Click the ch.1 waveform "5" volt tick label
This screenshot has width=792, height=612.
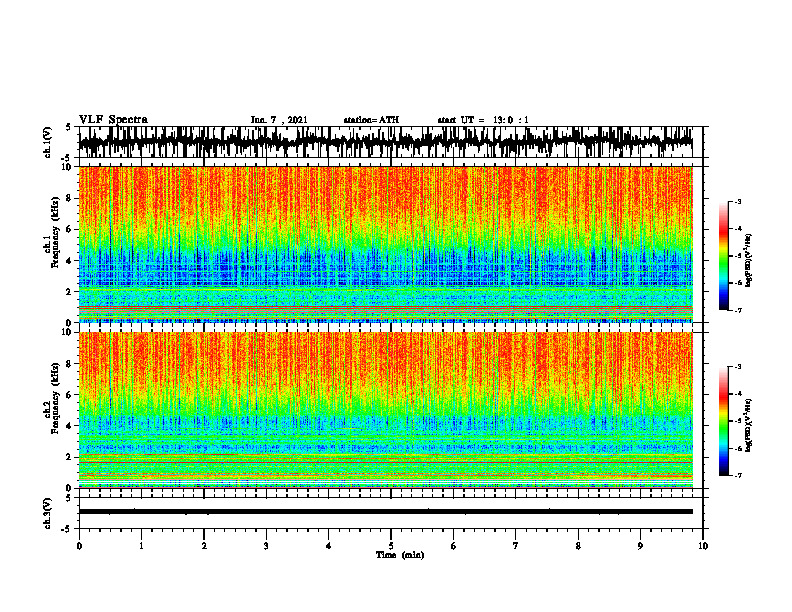click(69, 128)
